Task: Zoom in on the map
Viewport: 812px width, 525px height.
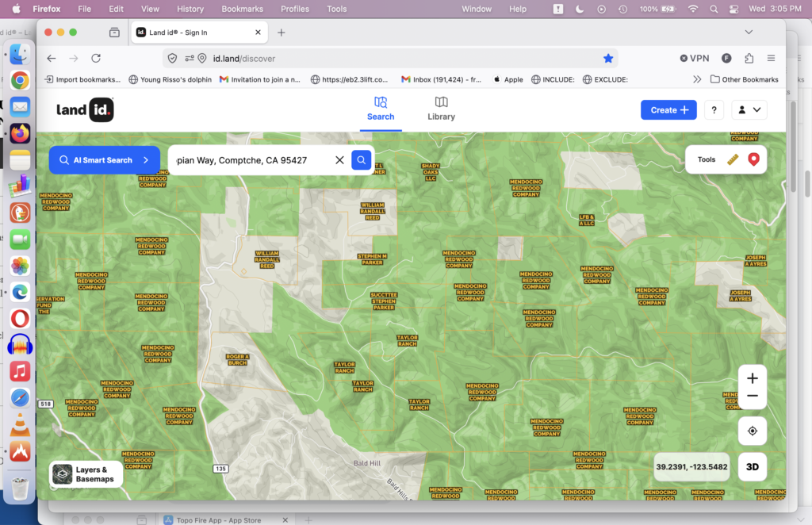Action: click(753, 379)
